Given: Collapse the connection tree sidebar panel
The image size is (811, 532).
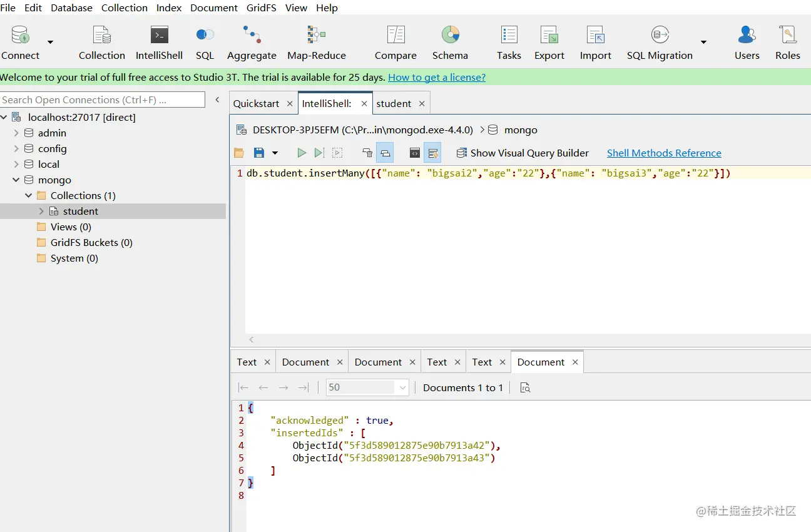Looking at the screenshot, I should [x=217, y=100].
